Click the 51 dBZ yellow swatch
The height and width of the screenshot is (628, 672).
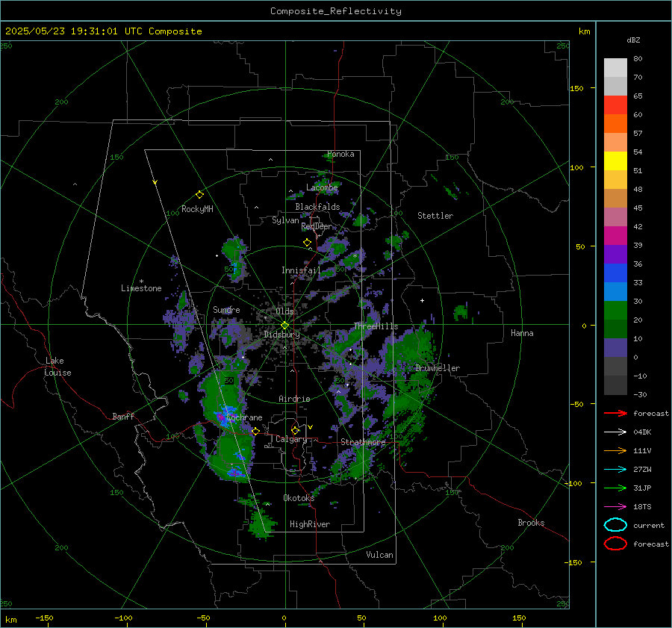615,161
